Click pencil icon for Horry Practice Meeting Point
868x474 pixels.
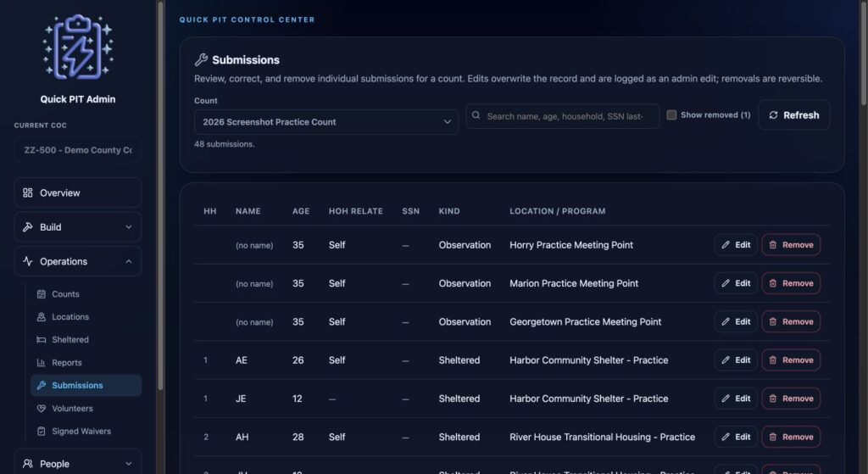(726, 245)
